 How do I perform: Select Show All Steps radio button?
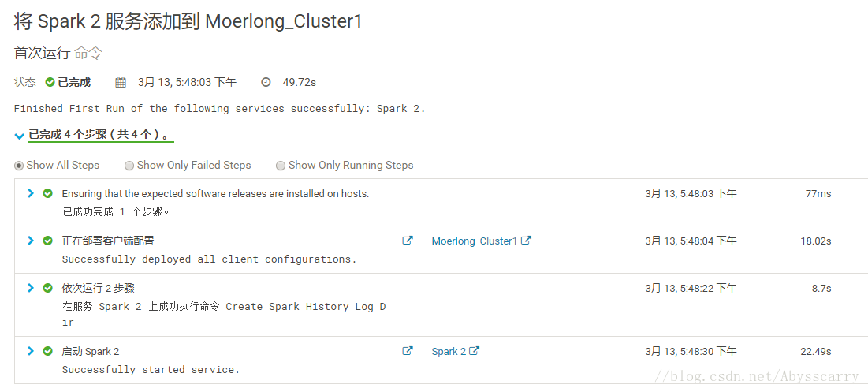(x=19, y=166)
